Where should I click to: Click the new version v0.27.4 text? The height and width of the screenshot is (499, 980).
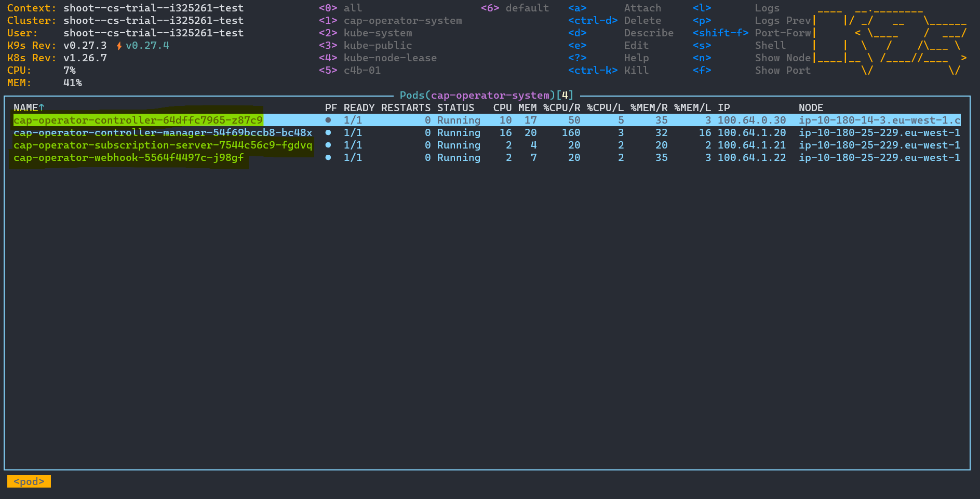(147, 45)
